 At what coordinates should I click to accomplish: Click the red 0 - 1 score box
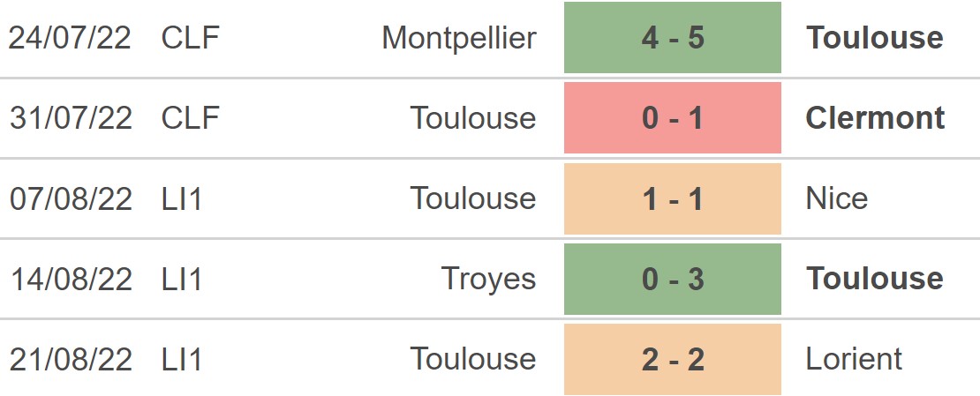pyautogui.click(x=673, y=118)
